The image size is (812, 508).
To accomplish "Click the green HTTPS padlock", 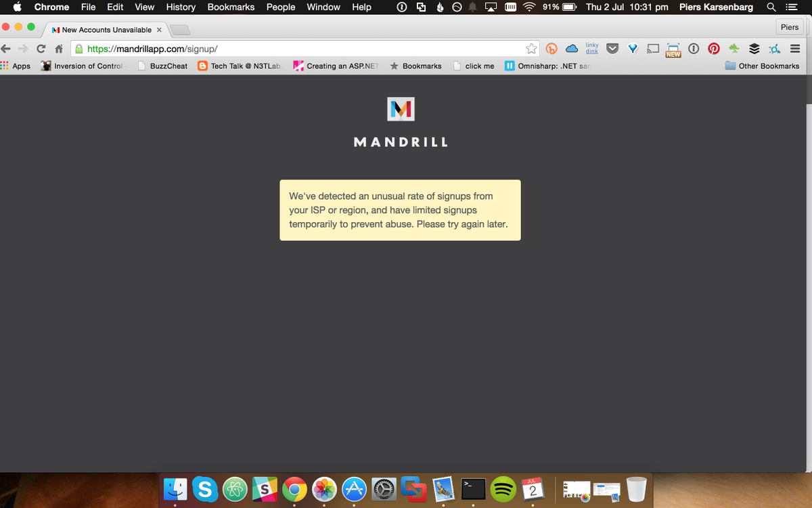I will tap(79, 49).
